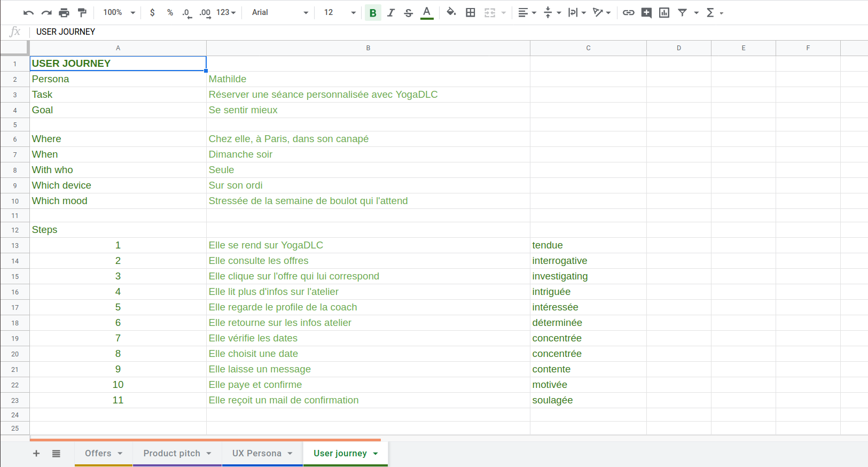Open fill color picker

pos(451,12)
